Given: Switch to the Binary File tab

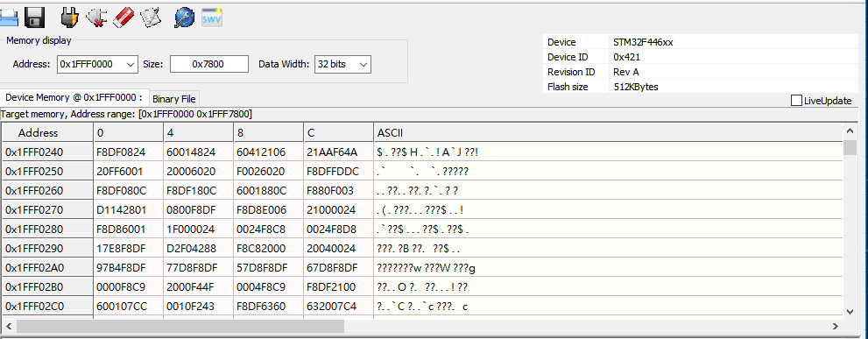Looking at the screenshot, I should click(x=173, y=99).
